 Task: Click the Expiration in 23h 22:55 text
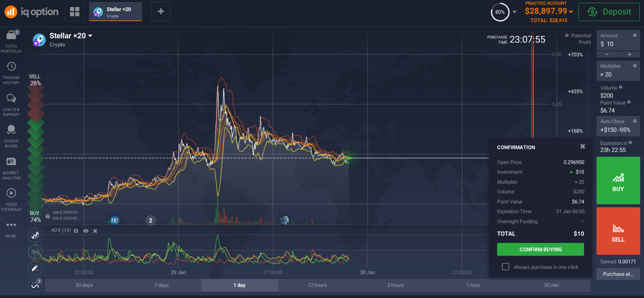tap(616, 147)
